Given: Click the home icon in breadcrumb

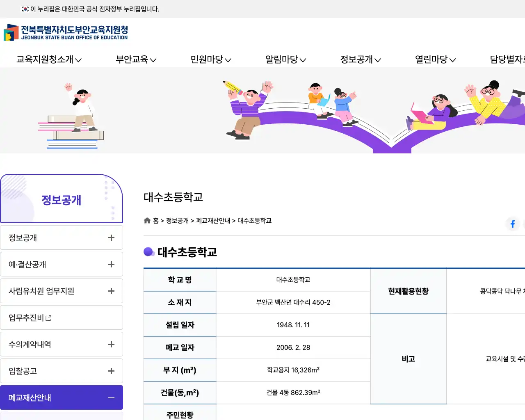Looking at the screenshot, I should tap(147, 221).
